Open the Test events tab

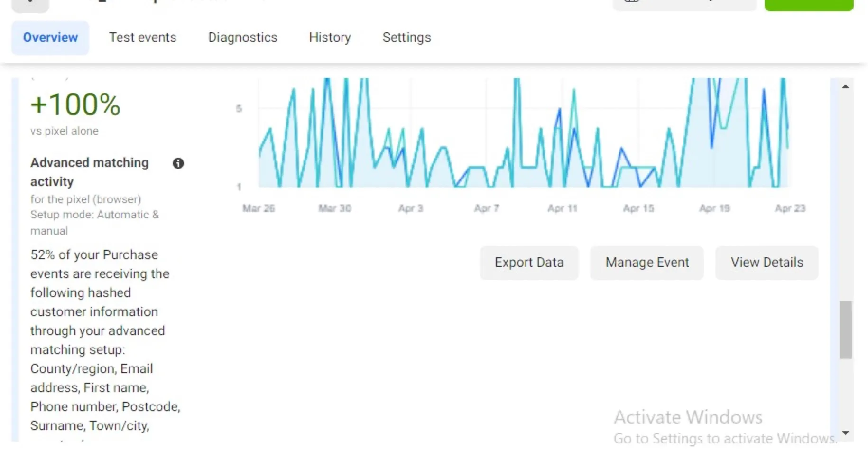click(143, 38)
